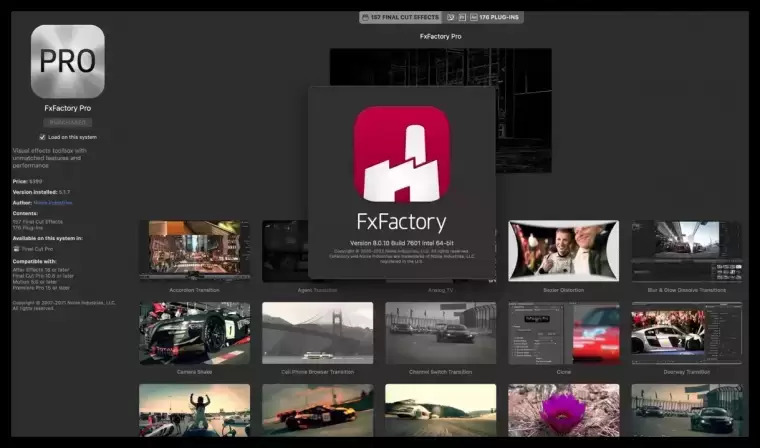Click the 157 Final Cut Effects contents line
Image resolution: width=760 pixels, height=448 pixels.
38,222
